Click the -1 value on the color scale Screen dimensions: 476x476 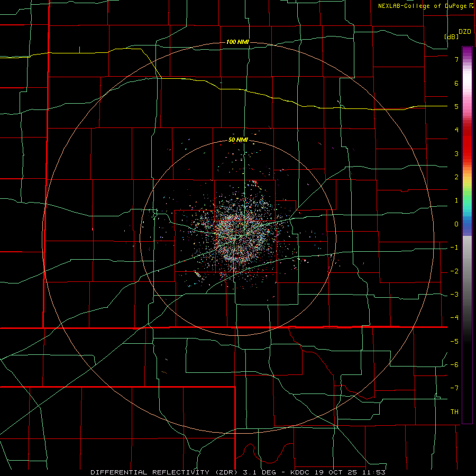click(454, 248)
